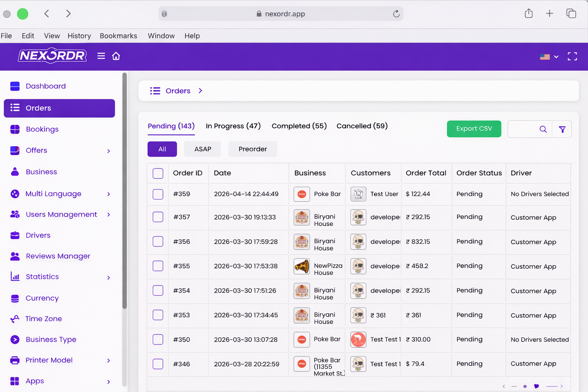Check the box for order #359
This screenshot has height=392, width=588.
coord(158,194)
